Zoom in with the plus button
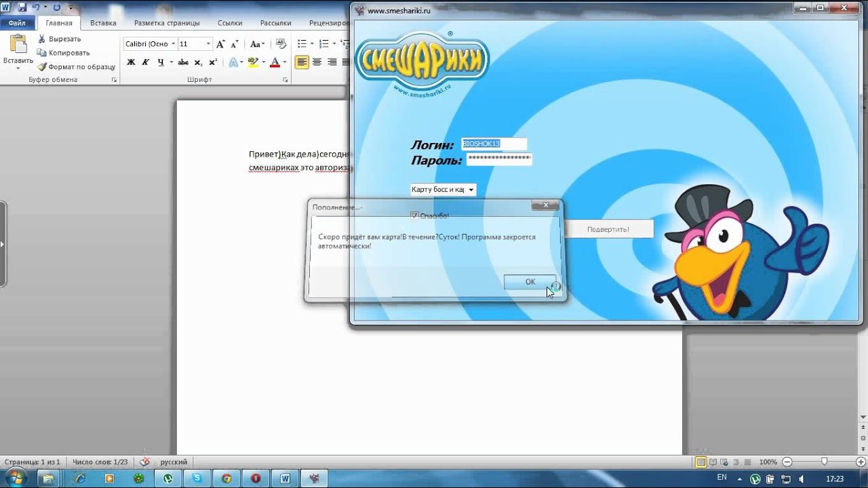868x488 pixels. pyautogui.click(x=862, y=462)
